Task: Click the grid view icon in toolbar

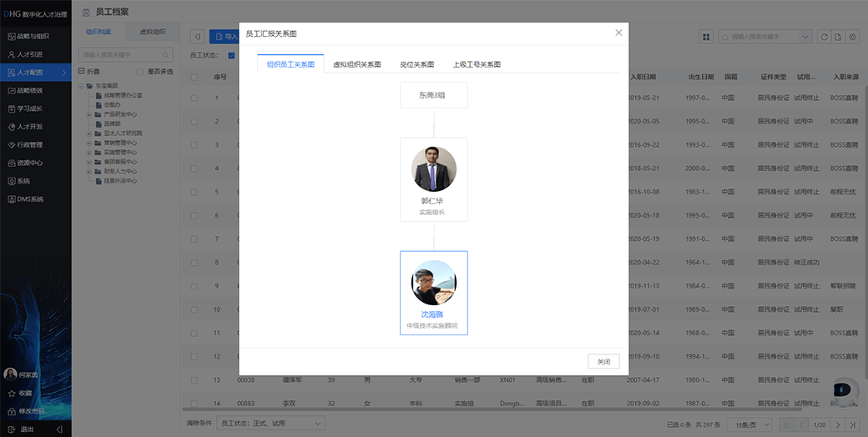Action: point(706,37)
